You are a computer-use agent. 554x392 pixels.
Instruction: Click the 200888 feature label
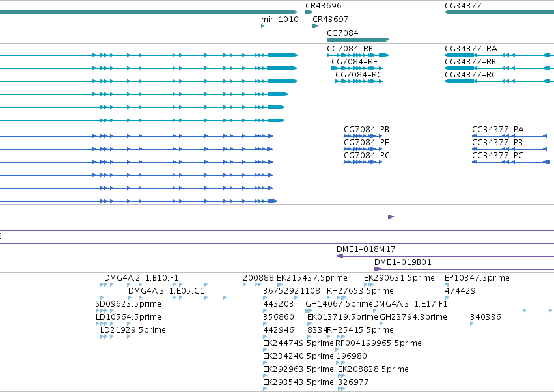pyautogui.click(x=258, y=278)
